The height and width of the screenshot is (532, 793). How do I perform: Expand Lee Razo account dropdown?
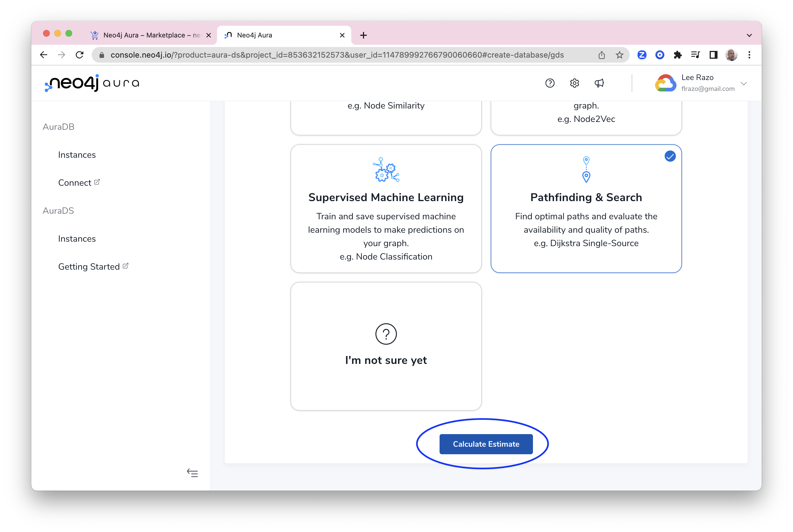[744, 83]
